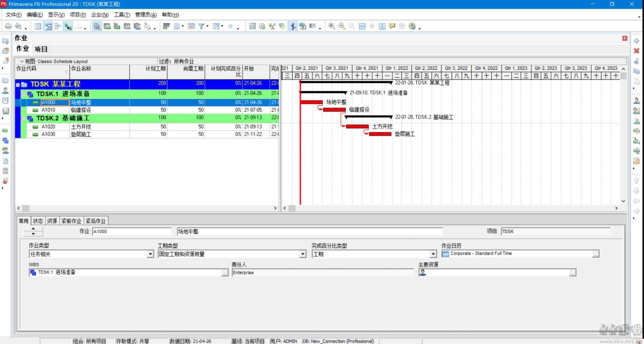Click the WBS browse ellipsis button
The image size is (644, 344).
pos(225,273)
